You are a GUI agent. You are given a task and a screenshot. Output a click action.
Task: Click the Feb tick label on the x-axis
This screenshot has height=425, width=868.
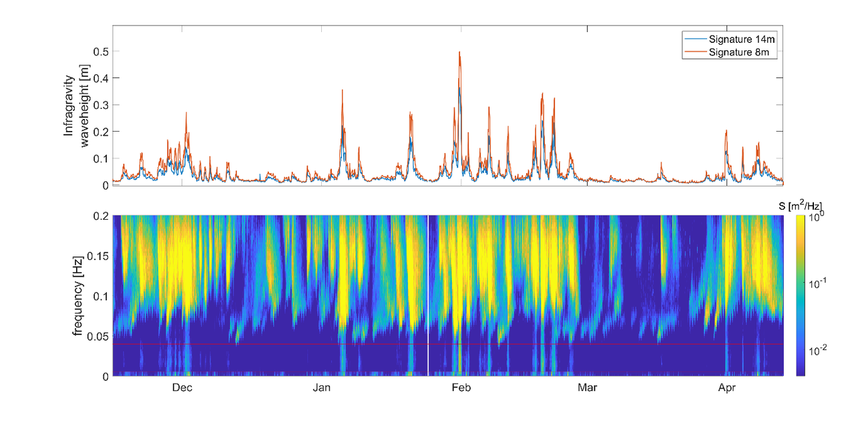(462, 386)
